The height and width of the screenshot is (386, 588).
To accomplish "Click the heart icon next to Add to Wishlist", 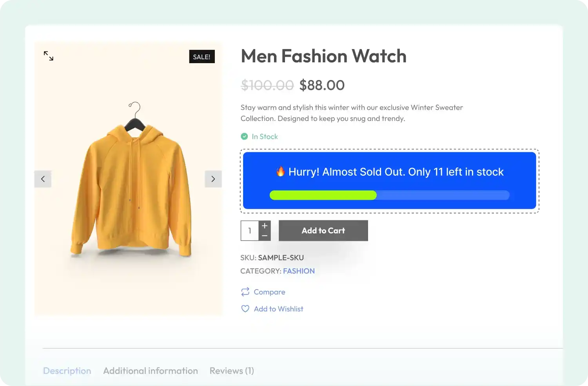I will tap(245, 309).
